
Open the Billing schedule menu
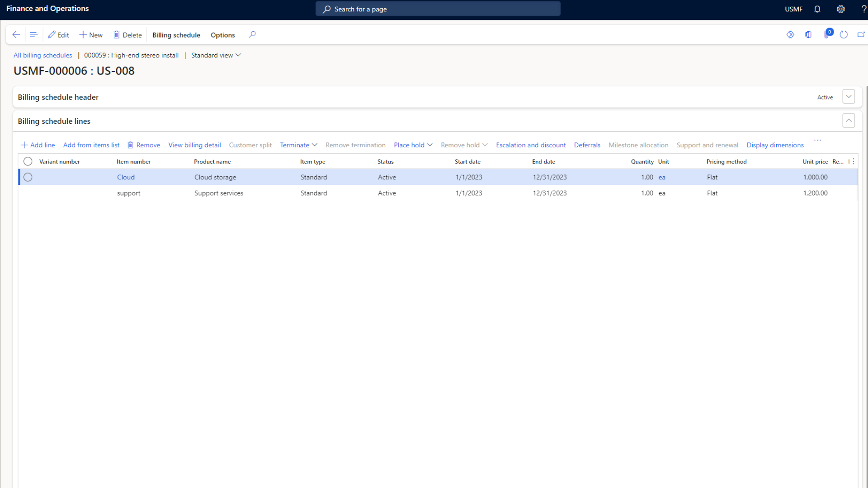(x=176, y=34)
